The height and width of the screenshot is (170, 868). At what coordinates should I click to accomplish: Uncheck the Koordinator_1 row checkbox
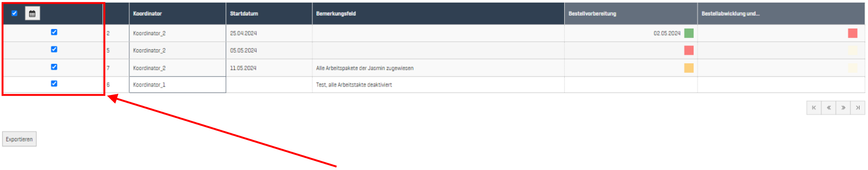[54, 84]
